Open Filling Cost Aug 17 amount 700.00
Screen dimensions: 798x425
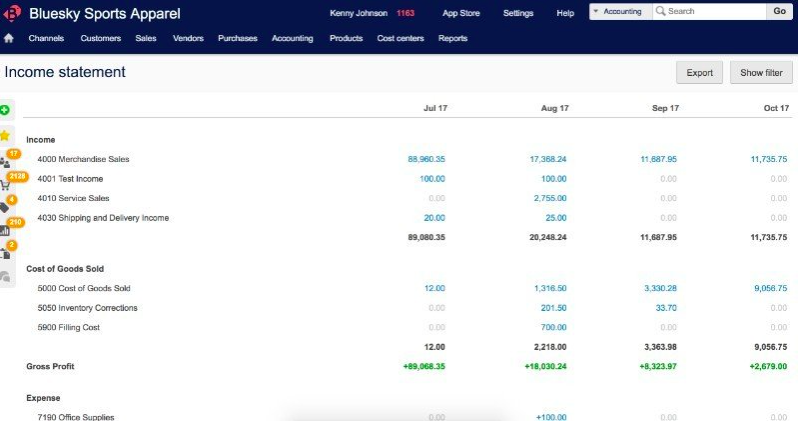pyautogui.click(x=553, y=327)
